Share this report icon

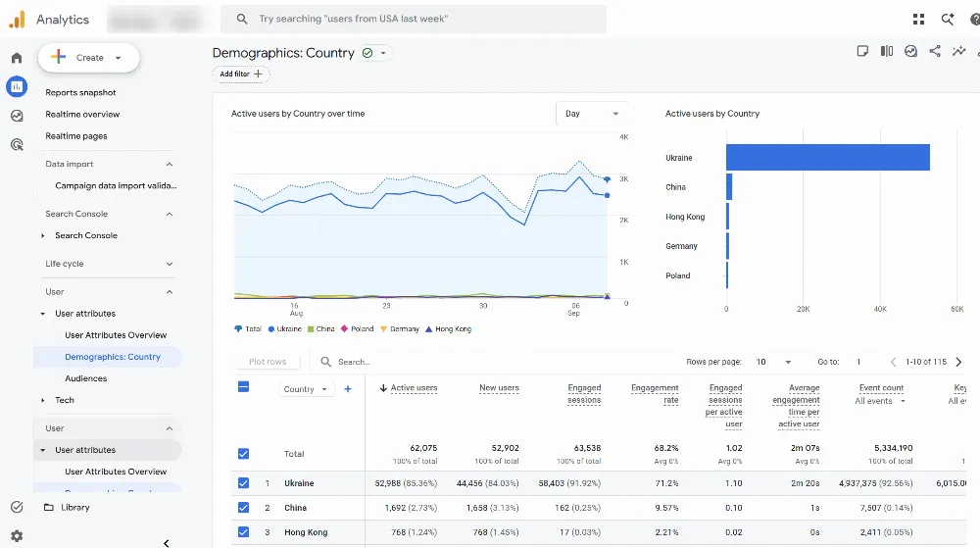(x=935, y=51)
